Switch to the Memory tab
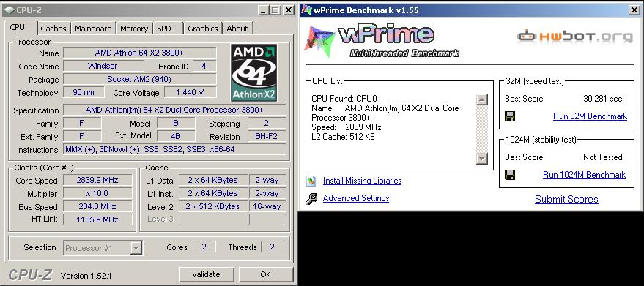Viewport: 644px width, 286px height. click(134, 29)
